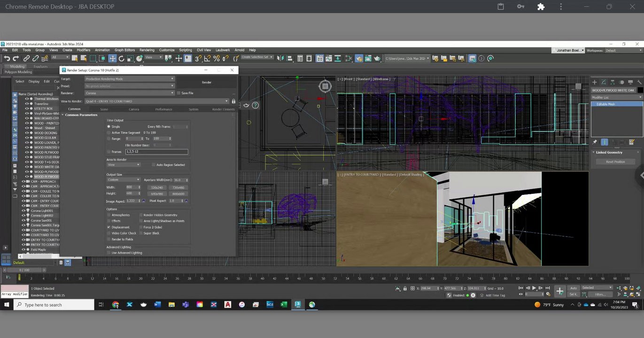The height and width of the screenshot is (338, 644).
Task: Click the object color swatch beside name
Action: [x=639, y=90]
